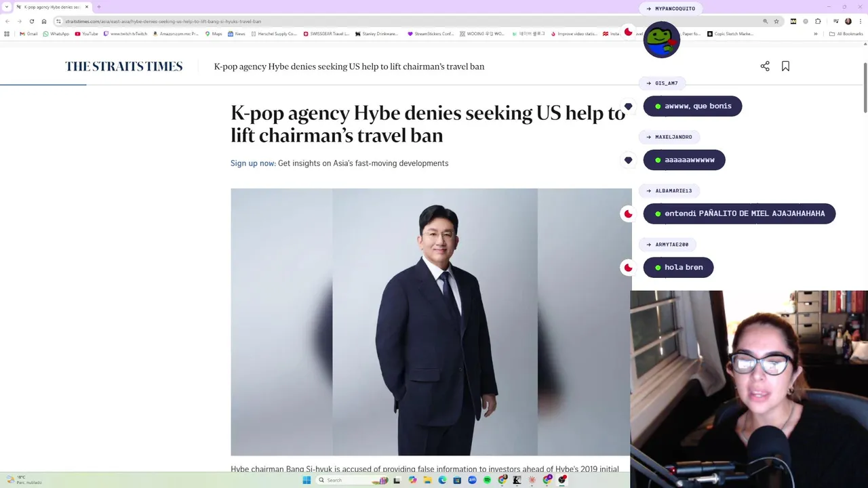Open The Straits Times home logo
Screen dimensions: 868x488
124,66
